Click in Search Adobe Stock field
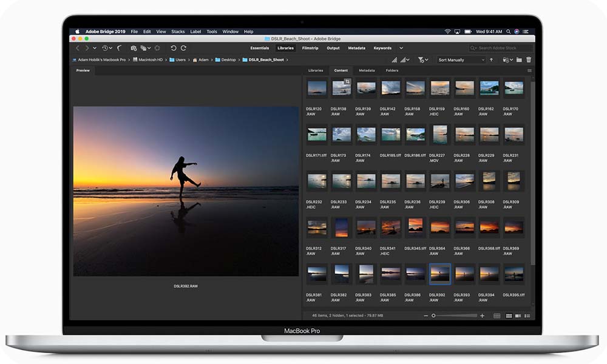Image resolution: width=607 pixels, height=364 pixels. click(501, 48)
